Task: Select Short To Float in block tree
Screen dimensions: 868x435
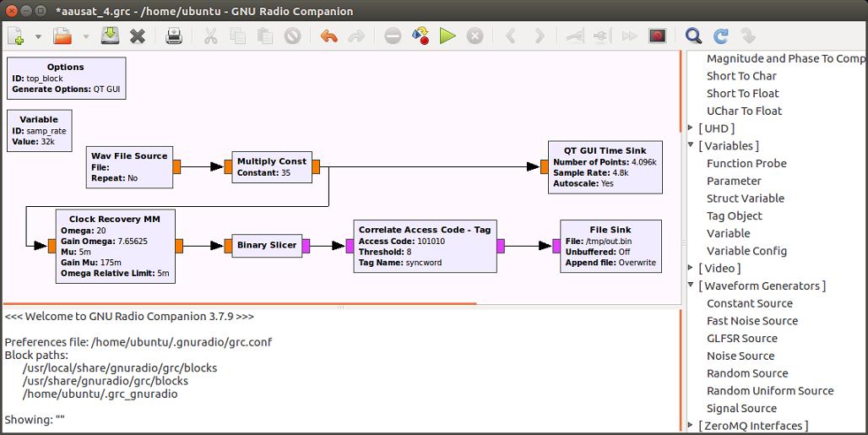Action: pos(742,94)
